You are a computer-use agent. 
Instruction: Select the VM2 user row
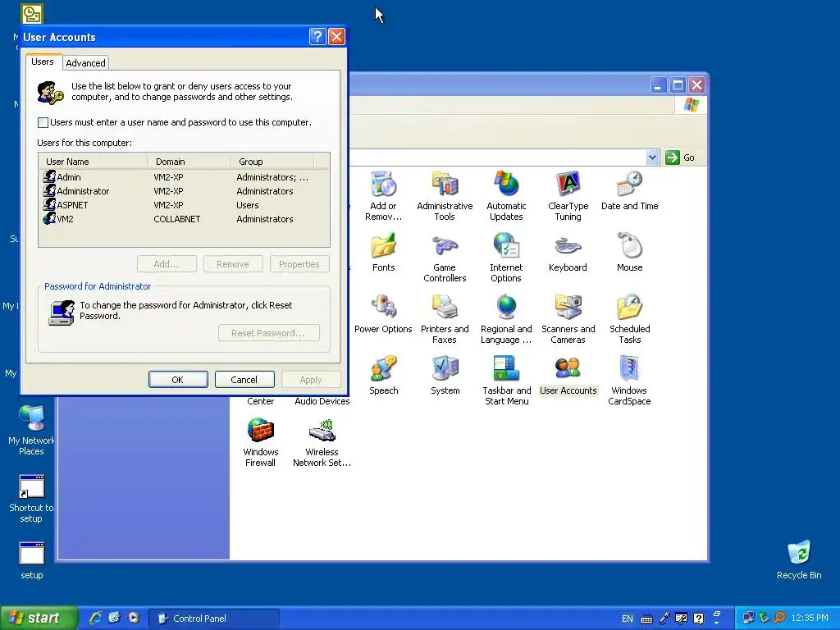click(184, 219)
